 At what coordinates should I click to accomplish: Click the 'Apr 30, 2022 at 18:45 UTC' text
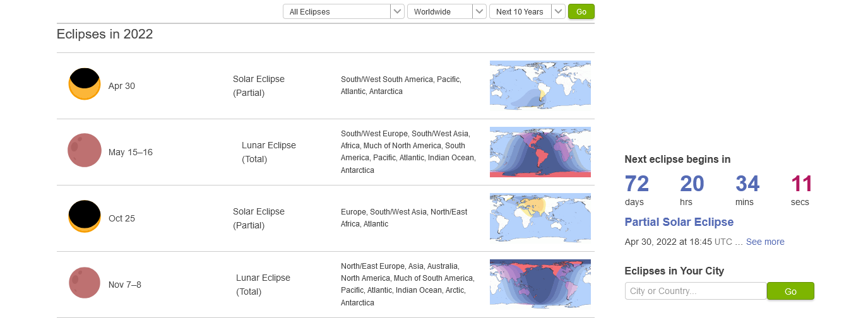coord(679,242)
